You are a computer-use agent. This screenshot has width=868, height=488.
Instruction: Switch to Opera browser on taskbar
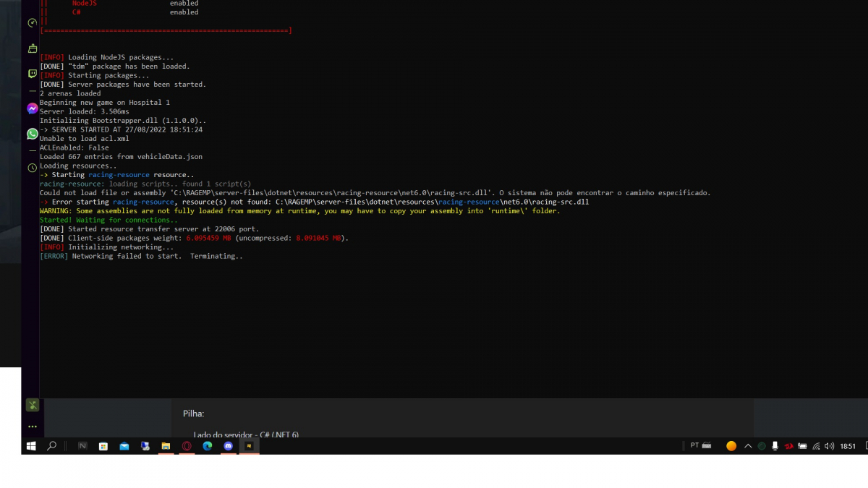pos(187,446)
